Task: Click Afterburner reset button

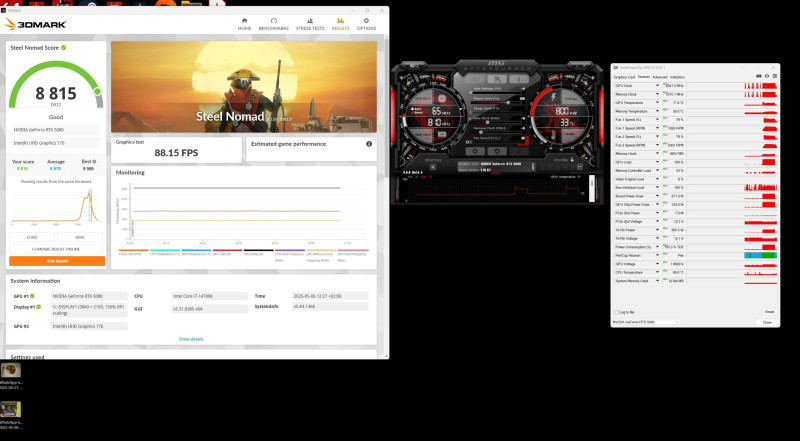Action: pos(497,151)
